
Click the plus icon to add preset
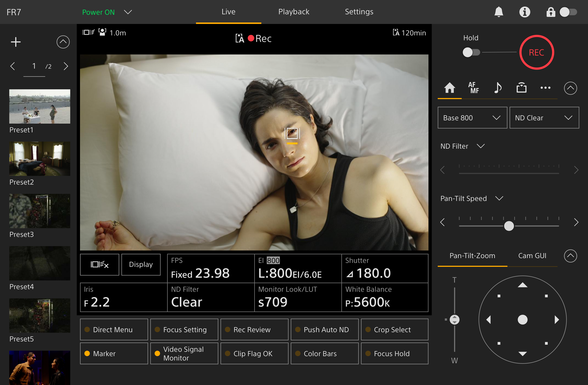16,42
